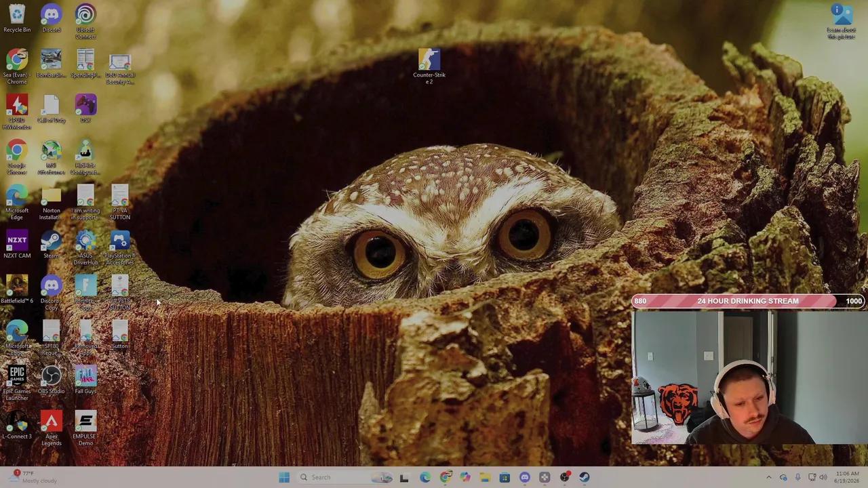Viewport: 868px width, 488px height.
Task: Open the ASUS DriverHub shortcut
Action: [x=85, y=247]
